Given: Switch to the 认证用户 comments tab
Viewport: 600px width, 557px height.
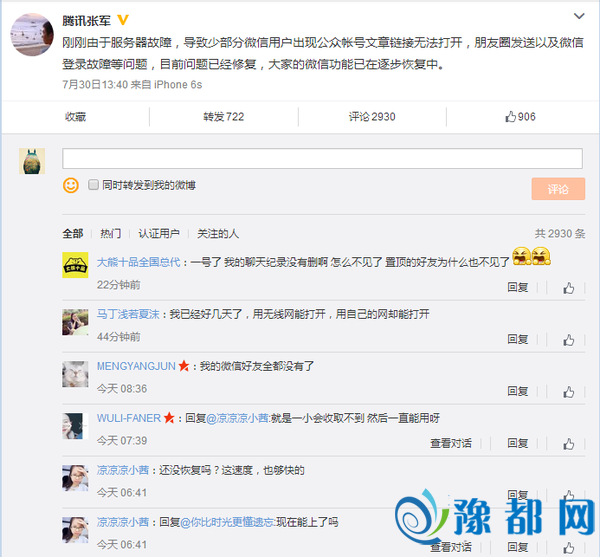Looking at the screenshot, I should tap(159, 234).
